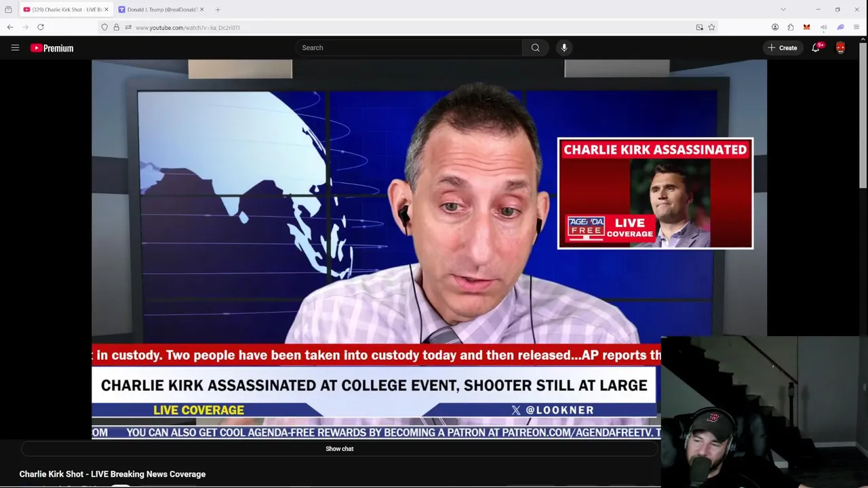Open site permissions icon in address bar
This screenshot has width=868, height=488.
[x=128, y=27]
